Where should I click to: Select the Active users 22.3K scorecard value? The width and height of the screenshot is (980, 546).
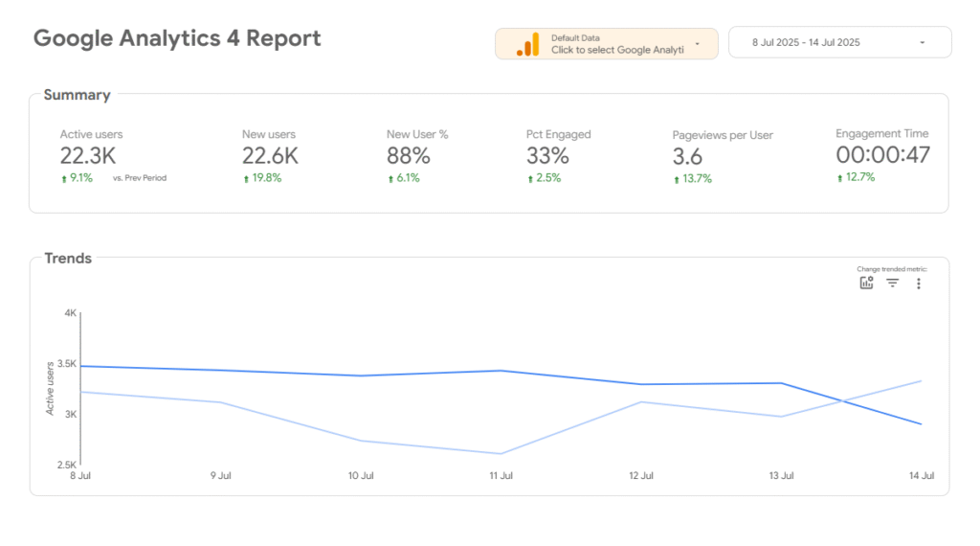point(88,156)
